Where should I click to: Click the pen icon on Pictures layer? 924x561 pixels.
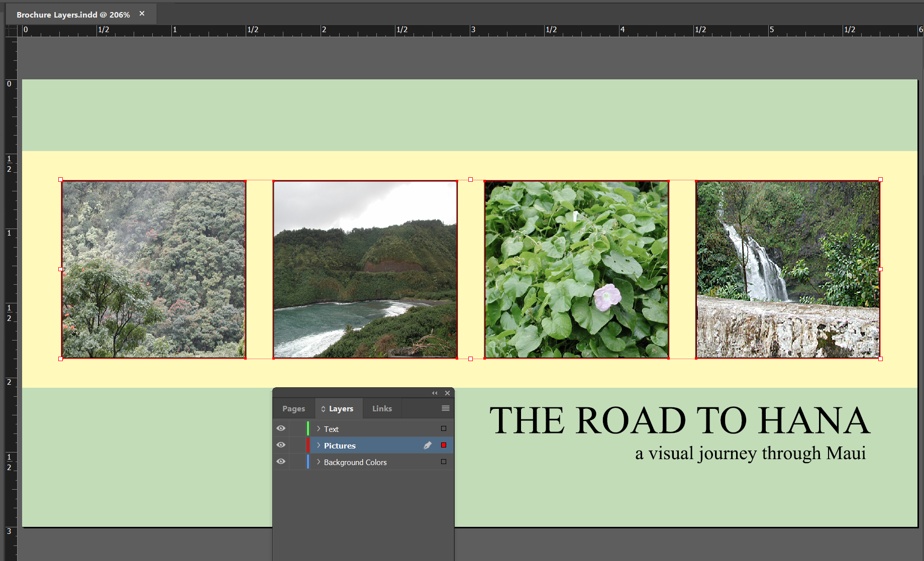(428, 445)
